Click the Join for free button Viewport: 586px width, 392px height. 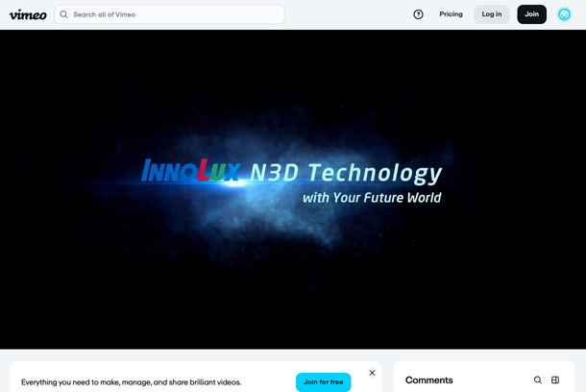324,381
